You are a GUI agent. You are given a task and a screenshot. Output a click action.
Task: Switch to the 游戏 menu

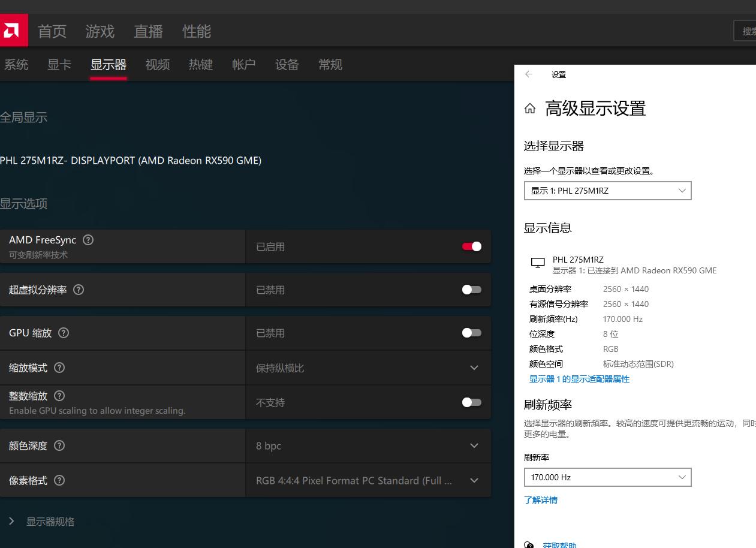(100, 32)
